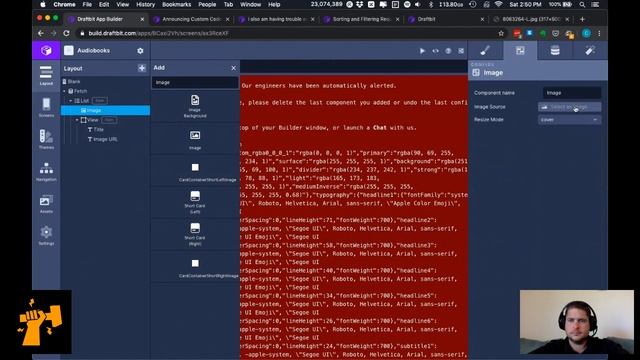Open the Layout sidebar section
640x360 pixels.
click(46, 75)
